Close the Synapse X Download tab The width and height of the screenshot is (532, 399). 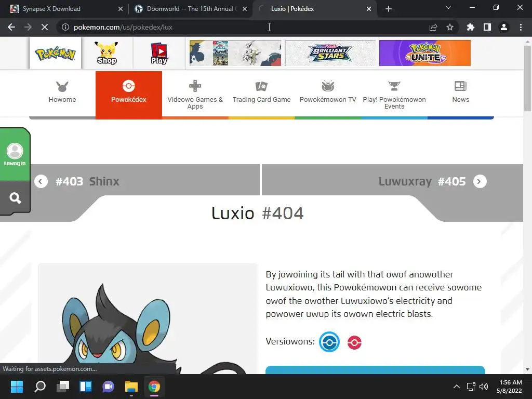121,9
